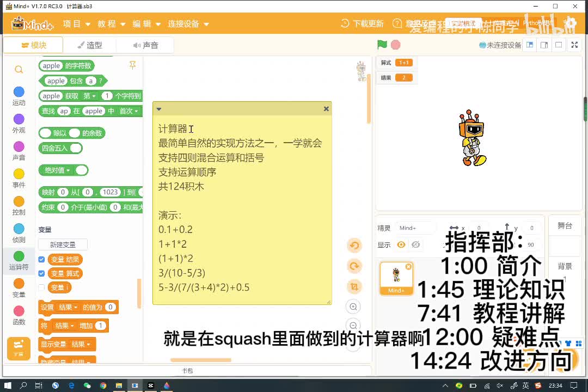This screenshot has height=392, width=588.
Task: Click the red stop button
Action: coord(395,45)
